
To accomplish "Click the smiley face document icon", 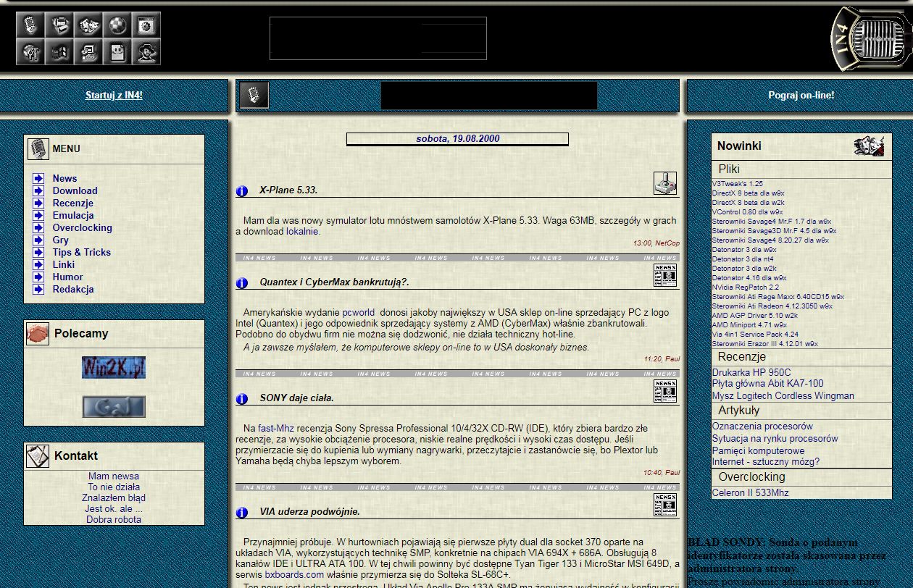I will 117,52.
